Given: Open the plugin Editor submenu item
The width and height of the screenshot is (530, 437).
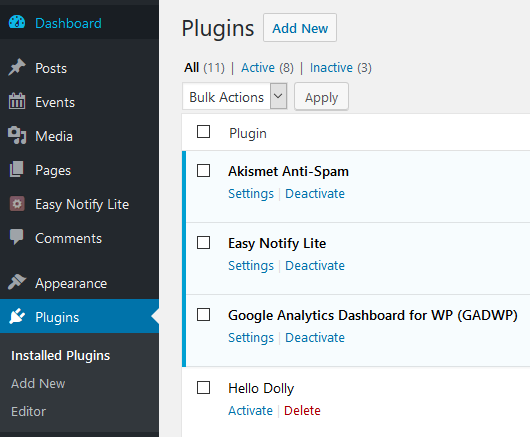Looking at the screenshot, I should [x=28, y=411].
